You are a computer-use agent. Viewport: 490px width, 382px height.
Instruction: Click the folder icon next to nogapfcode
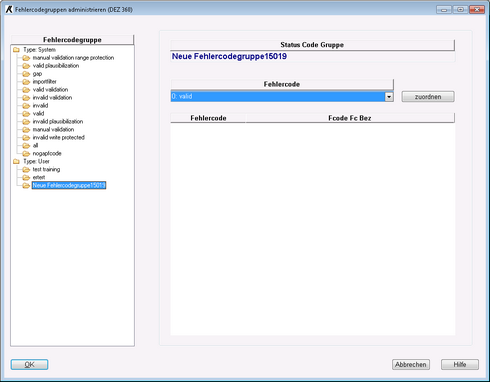click(26, 154)
